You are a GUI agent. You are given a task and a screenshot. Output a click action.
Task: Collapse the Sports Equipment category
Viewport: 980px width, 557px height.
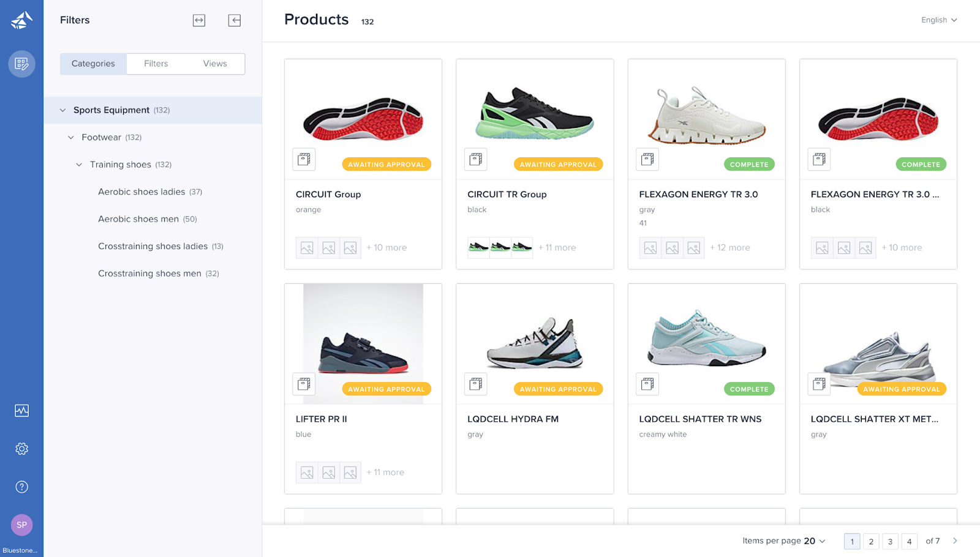(62, 110)
